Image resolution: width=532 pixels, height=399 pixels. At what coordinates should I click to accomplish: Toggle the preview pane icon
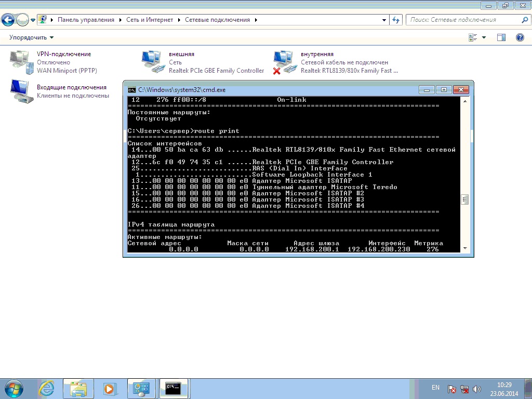click(501, 37)
